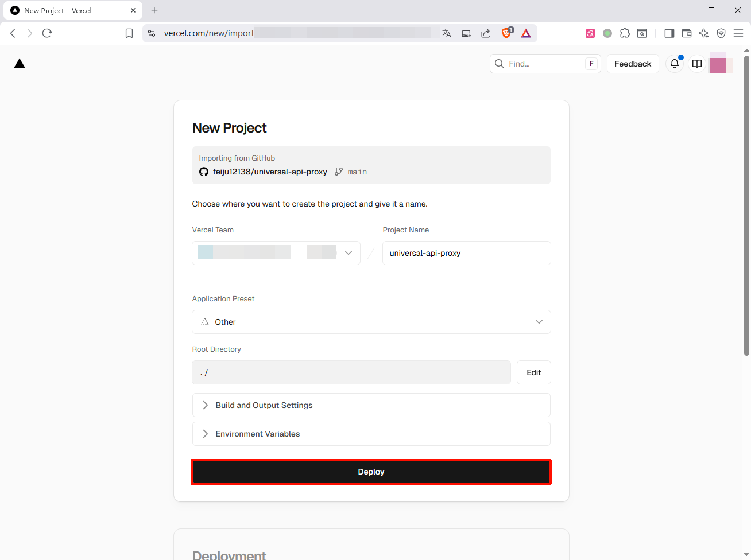This screenshot has width=751, height=560.
Task: Click the Root Directory path field
Action: pos(351,372)
